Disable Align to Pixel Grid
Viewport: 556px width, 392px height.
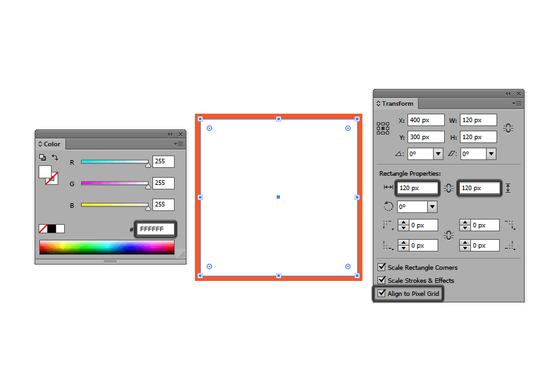pos(383,293)
